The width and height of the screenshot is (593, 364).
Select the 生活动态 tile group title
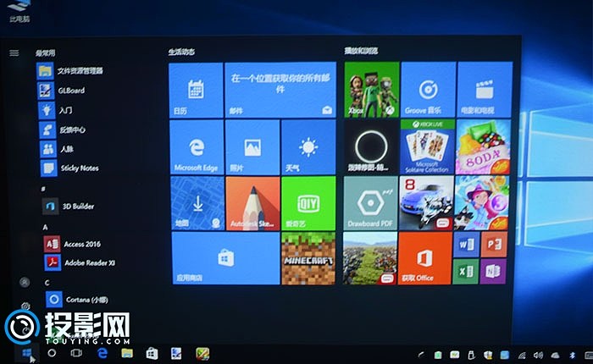pos(181,52)
